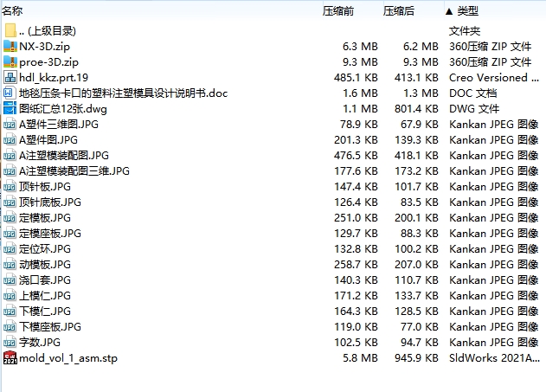Click the 文件夹 type cell

tap(465, 31)
